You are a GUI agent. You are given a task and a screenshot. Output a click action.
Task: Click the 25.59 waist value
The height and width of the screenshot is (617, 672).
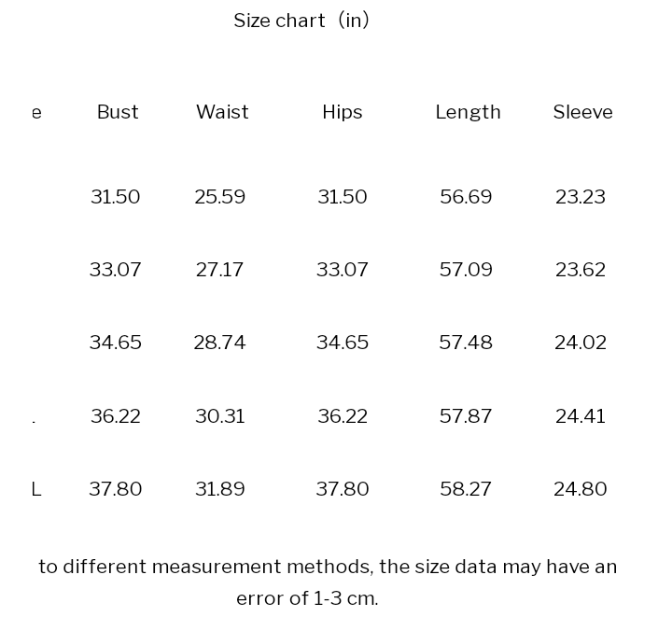click(220, 197)
